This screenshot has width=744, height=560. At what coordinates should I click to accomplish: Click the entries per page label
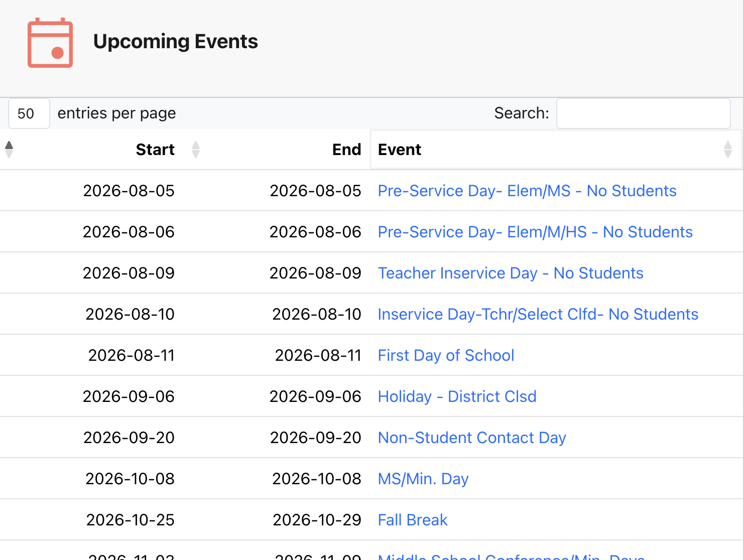click(116, 113)
